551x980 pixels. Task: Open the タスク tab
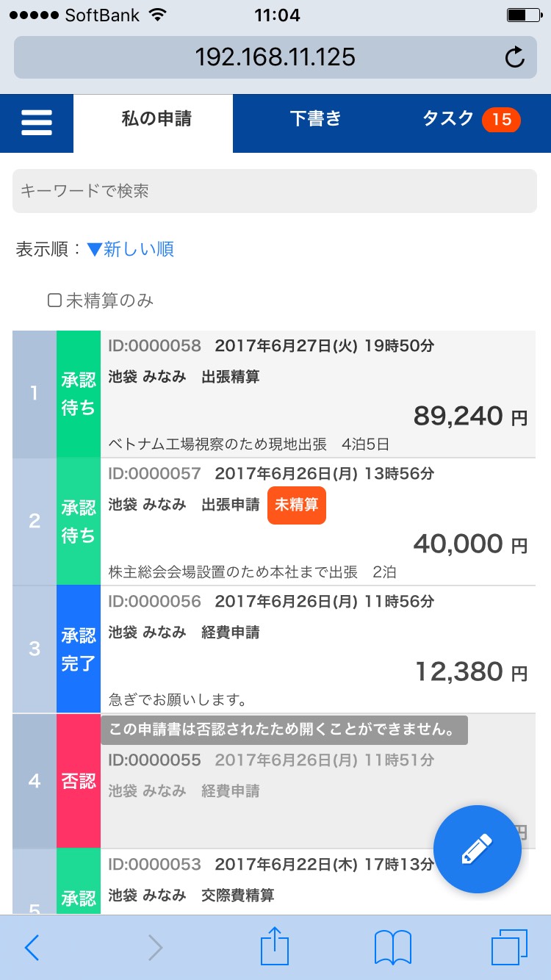470,119
